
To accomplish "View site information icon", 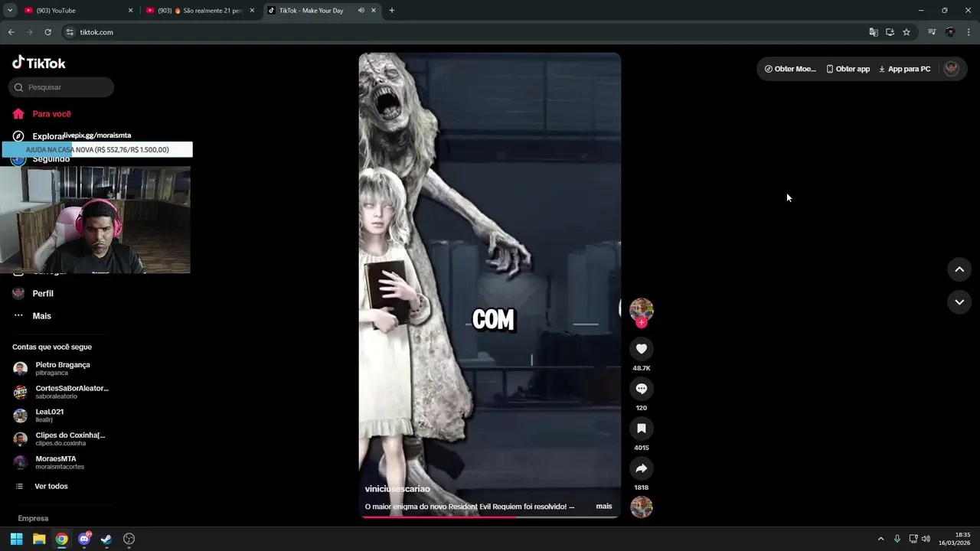I will [x=70, y=32].
